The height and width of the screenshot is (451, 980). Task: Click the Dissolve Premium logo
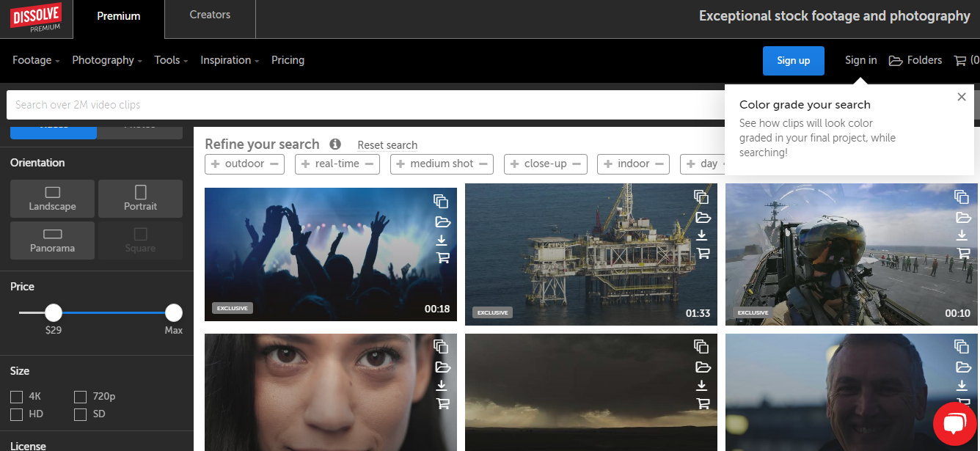[x=35, y=18]
